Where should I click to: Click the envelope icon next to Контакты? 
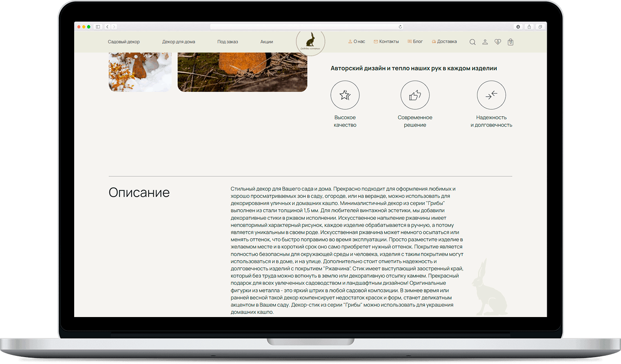point(376,41)
